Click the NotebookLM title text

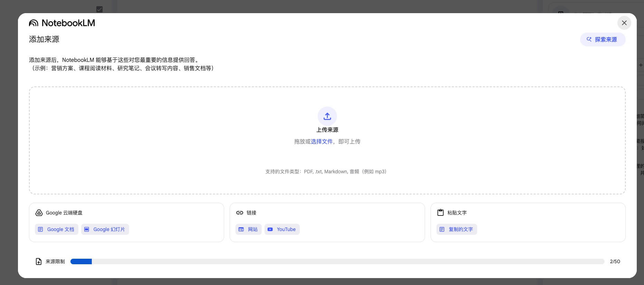pyautogui.click(x=68, y=23)
